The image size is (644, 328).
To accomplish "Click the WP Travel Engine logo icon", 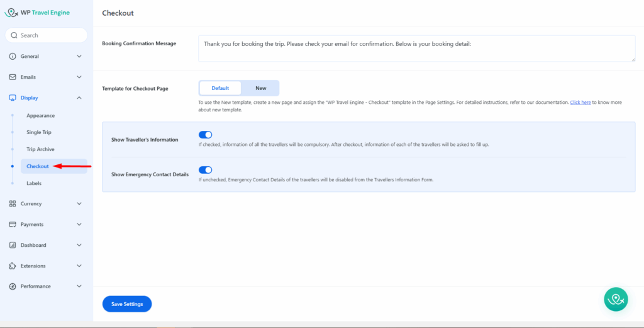I will (11, 13).
